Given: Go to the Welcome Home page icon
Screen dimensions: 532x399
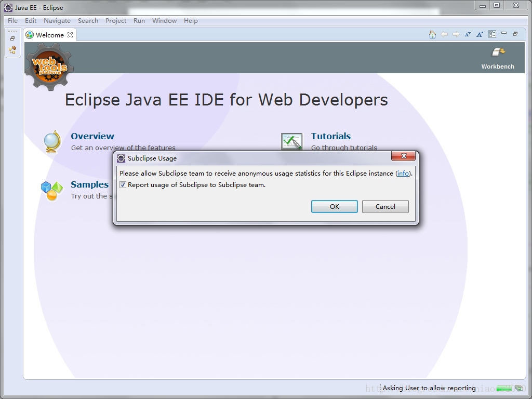Looking at the screenshot, I should (432, 34).
